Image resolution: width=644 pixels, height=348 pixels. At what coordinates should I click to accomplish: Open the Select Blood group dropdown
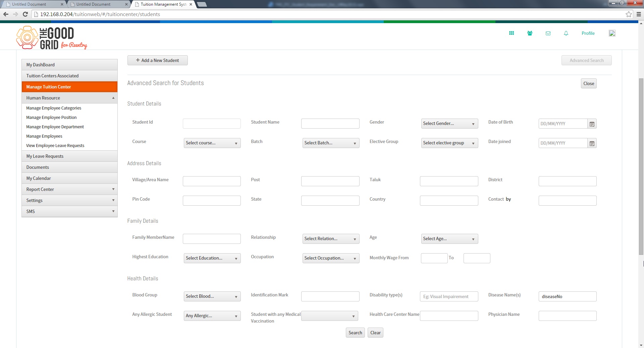212,296
